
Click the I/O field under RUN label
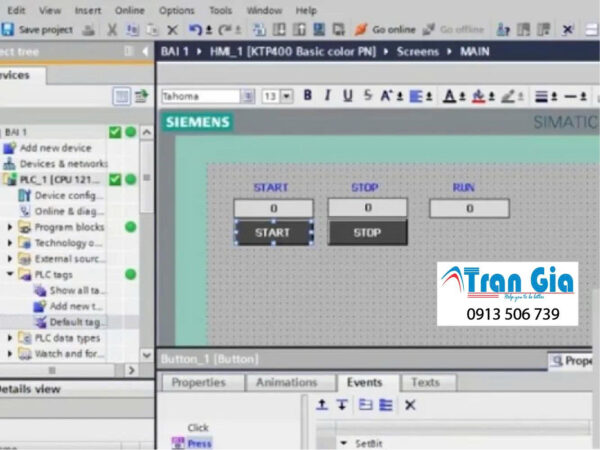(x=469, y=208)
